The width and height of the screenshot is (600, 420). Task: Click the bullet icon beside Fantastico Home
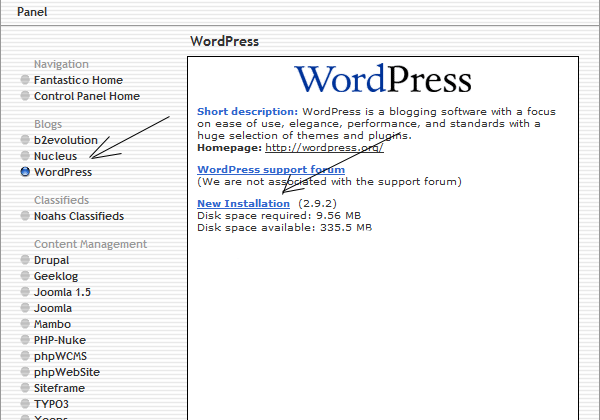click(x=25, y=80)
